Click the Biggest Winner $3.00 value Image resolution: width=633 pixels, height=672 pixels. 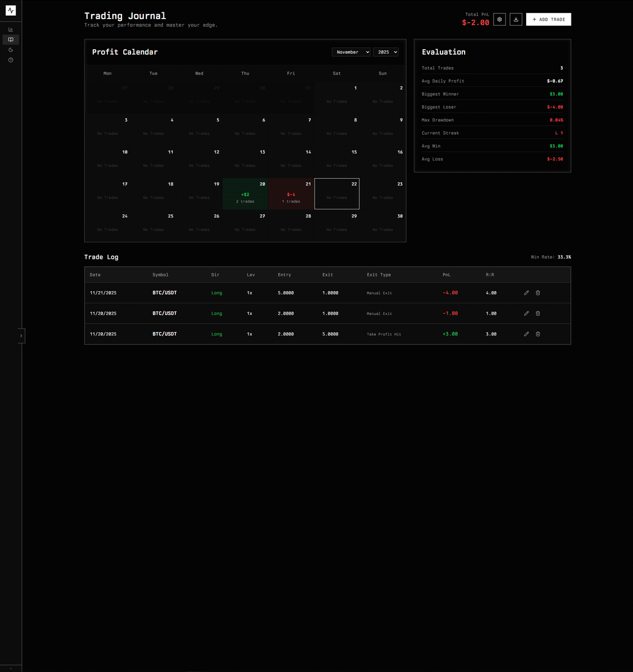click(556, 94)
